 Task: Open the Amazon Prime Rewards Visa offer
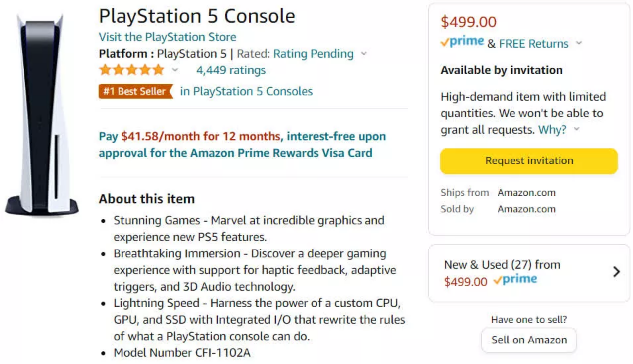point(242,145)
